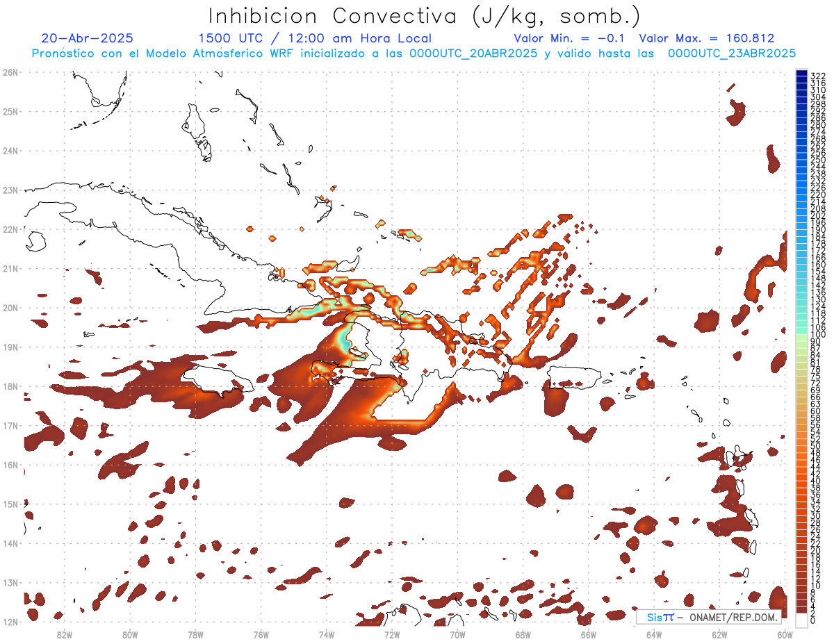Click the latitude axis label '14N'

tap(10, 543)
